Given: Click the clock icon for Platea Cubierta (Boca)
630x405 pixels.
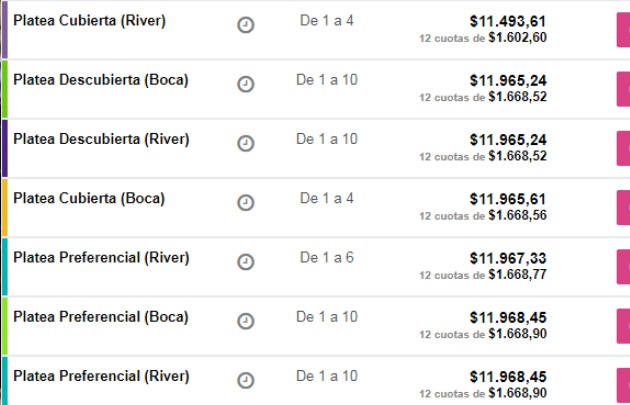Looking at the screenshot, I should tap(246, 203).
